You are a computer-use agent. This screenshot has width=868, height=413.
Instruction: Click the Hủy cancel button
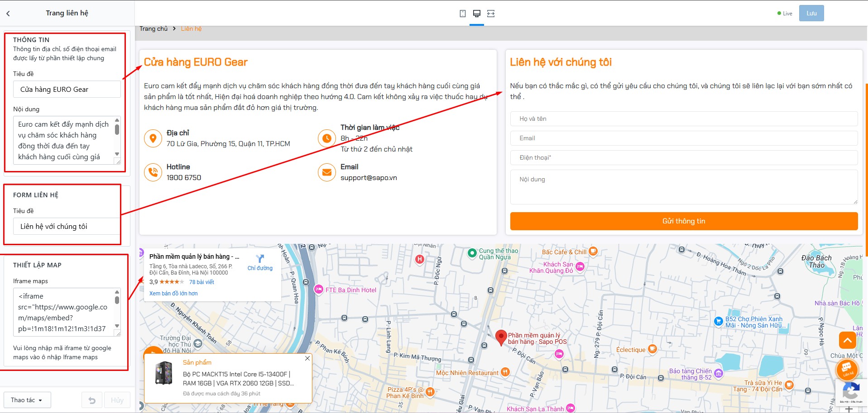point(117,400)
